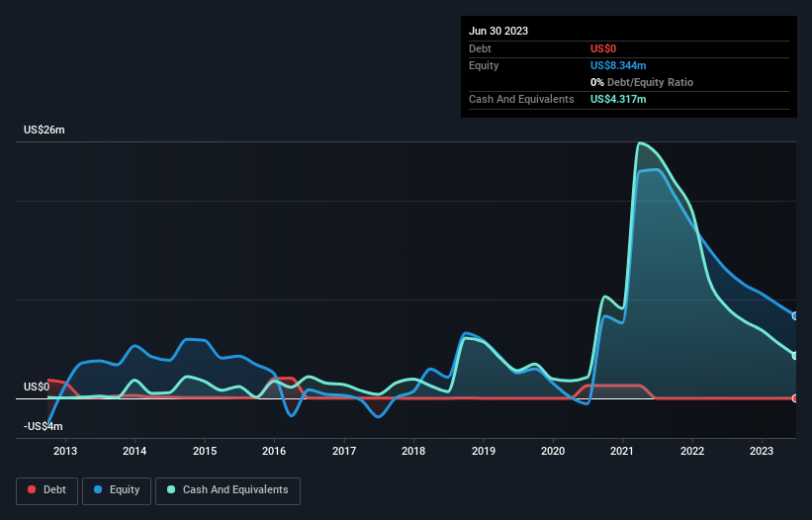
Task: Click the US$0 y-axis label
Action: pyautogui.click(x=37, y=387)
